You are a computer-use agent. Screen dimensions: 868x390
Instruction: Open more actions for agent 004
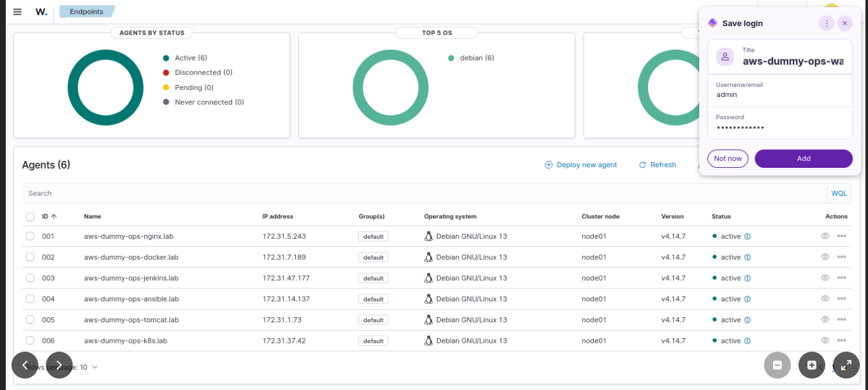pos(841,299)
